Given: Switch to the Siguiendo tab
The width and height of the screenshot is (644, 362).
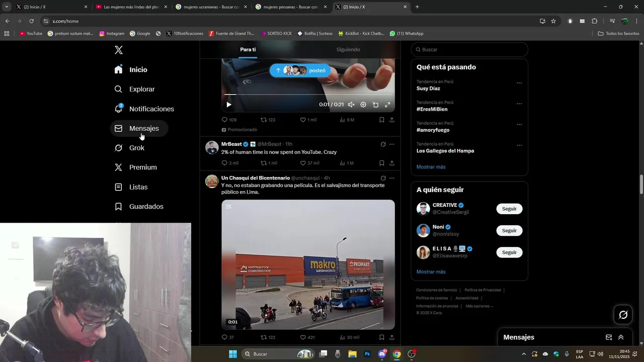Looking at the screenshot, I should click(x=348, y=49).
